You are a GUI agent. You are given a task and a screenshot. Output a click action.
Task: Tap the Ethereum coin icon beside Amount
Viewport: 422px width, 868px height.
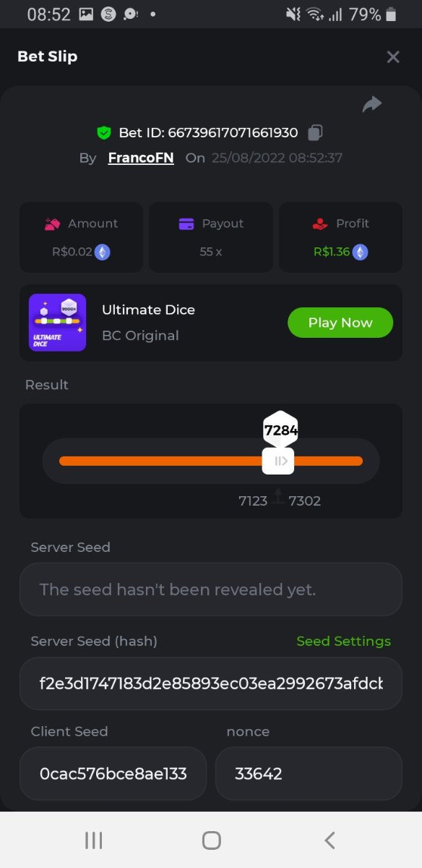tap(103, 252)
